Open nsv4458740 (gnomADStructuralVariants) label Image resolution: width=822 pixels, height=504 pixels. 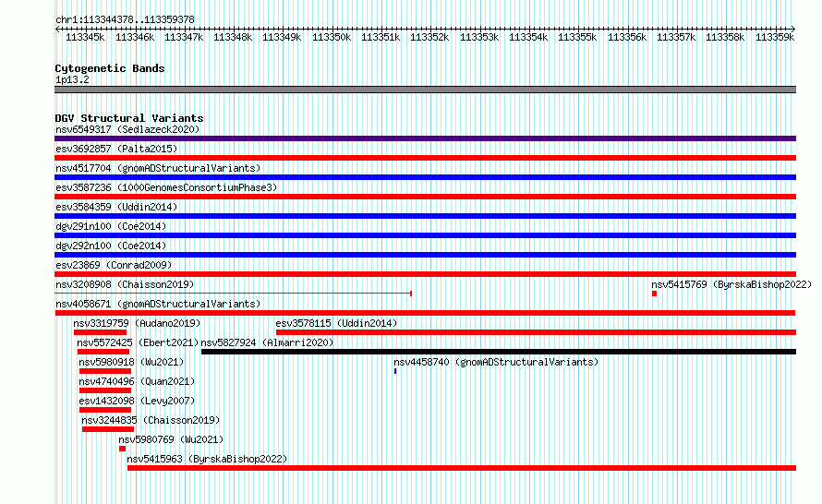496,362
